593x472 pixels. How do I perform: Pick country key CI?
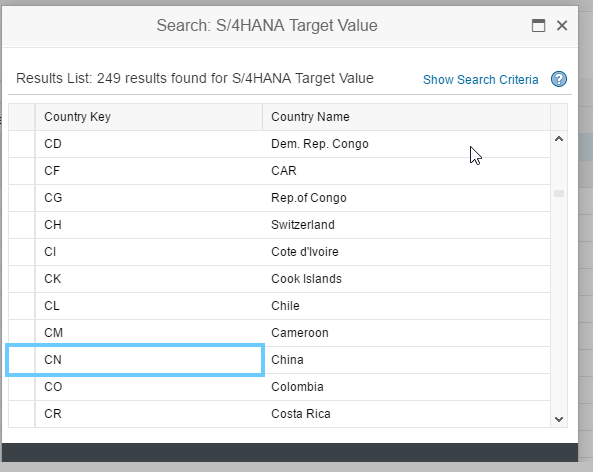149,252
